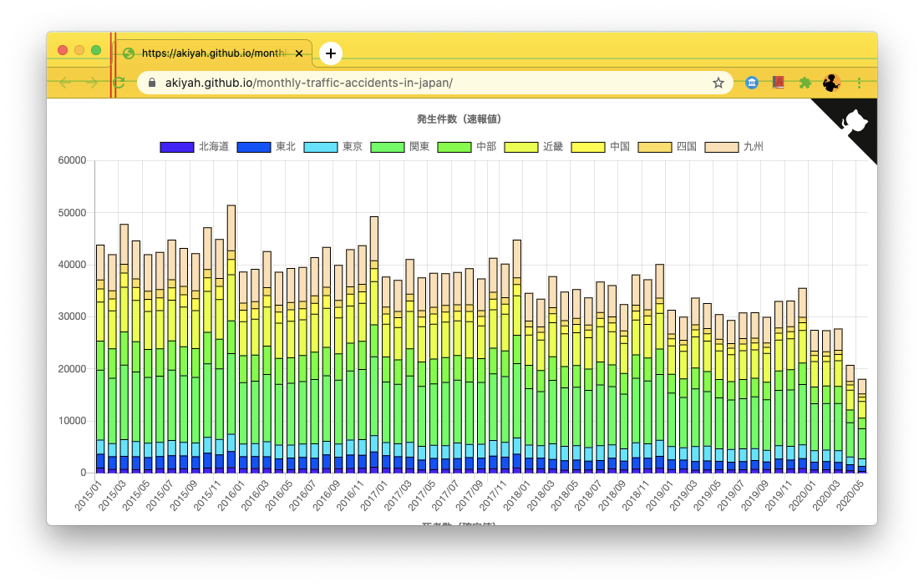Open the GitHub corner octocat link
The height and width of the screenshot is (587, 924).
click(x=853, y=123)
